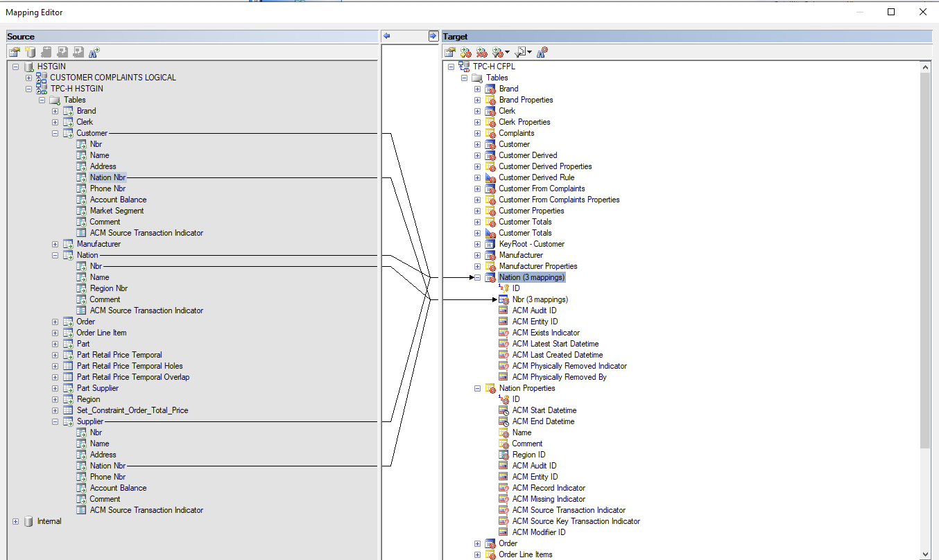Select 'Region Nbr' column

coord(109,288)
